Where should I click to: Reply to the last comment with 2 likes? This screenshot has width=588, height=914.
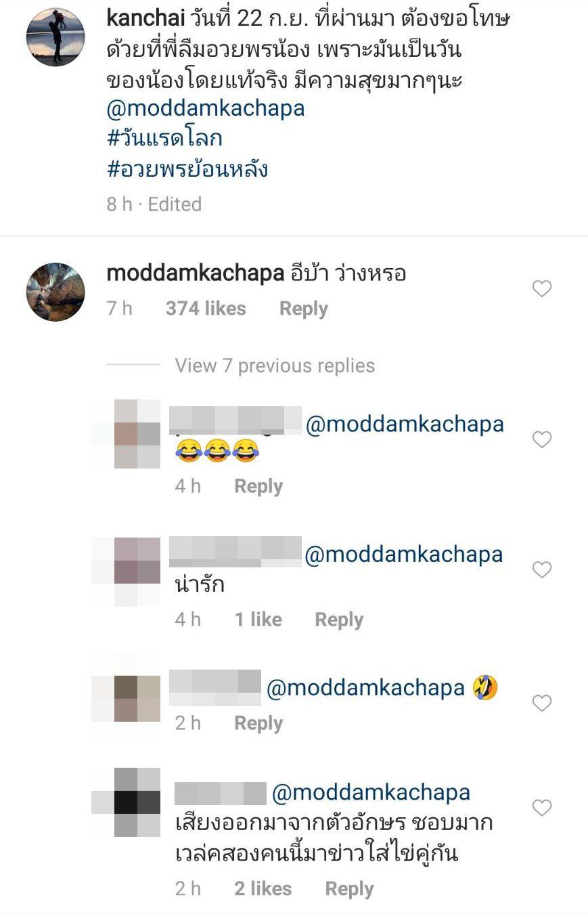click(349, 888)
